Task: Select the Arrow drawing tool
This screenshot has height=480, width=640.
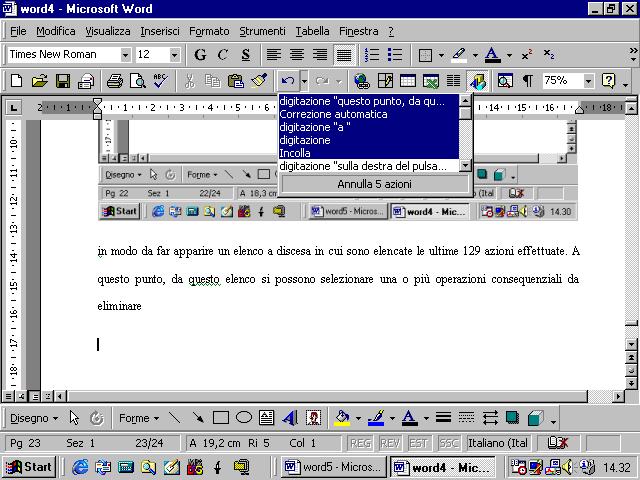Action: tap(198, 418)
